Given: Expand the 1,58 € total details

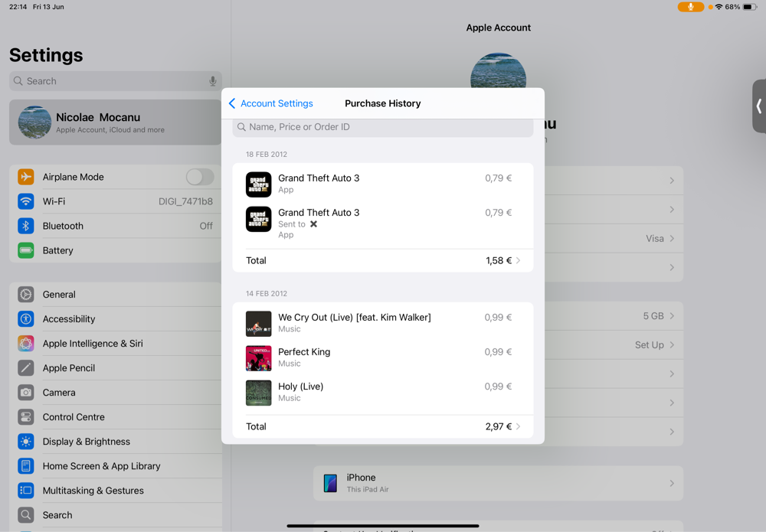Looking at the screenshot, I should pos(518,260).
